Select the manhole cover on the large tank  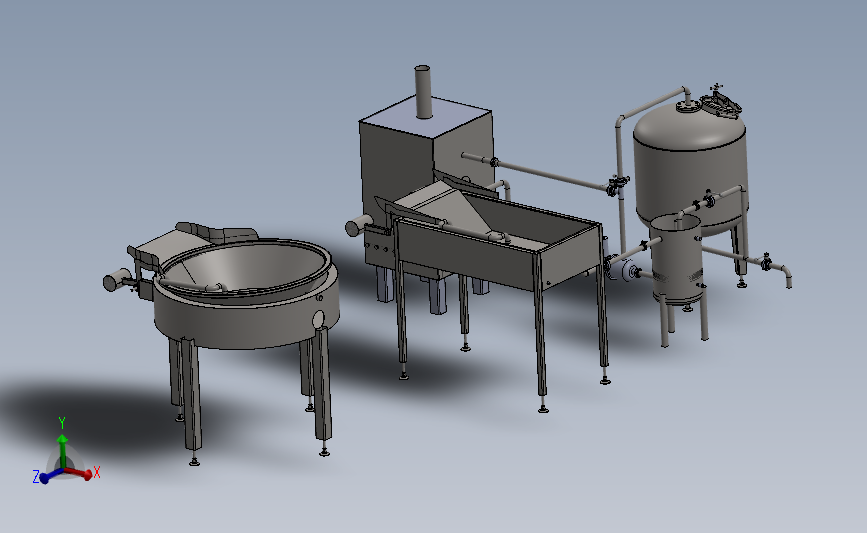pos(720,106)
